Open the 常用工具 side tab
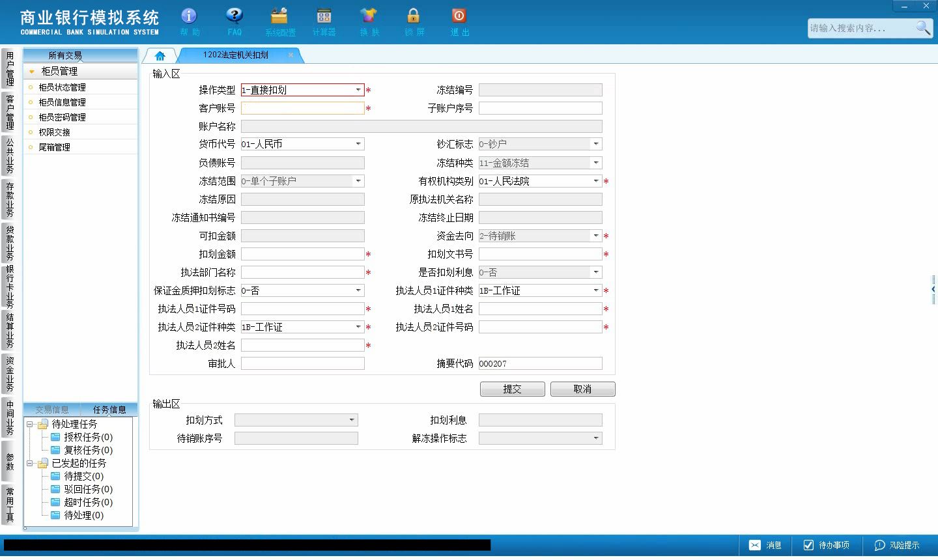The image size is (938, 560). [10, 505]
